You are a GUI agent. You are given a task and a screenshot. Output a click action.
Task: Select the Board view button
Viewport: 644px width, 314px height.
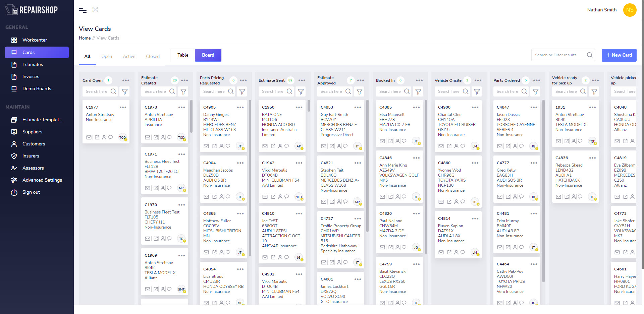208,55
